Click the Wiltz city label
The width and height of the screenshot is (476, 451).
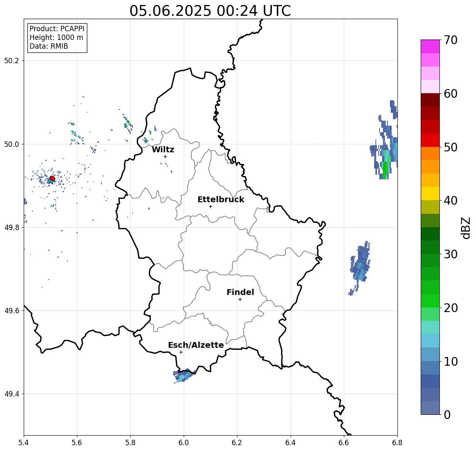click(x=163, y=149)
